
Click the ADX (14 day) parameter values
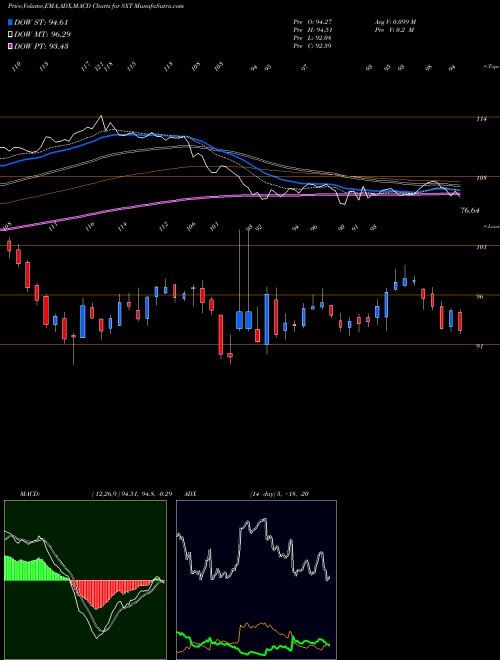pyautogui.click(x=279, y=494)
